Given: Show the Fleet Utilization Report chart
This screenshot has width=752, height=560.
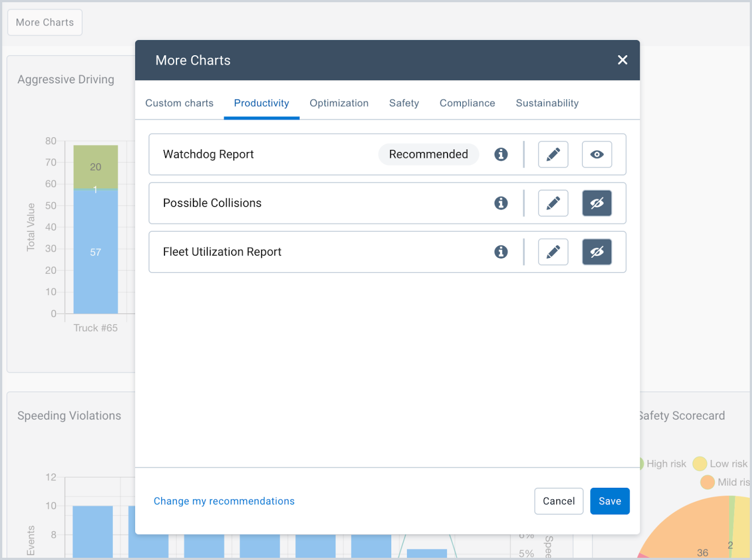Looking at the screenshot, I should coord(596,252).
